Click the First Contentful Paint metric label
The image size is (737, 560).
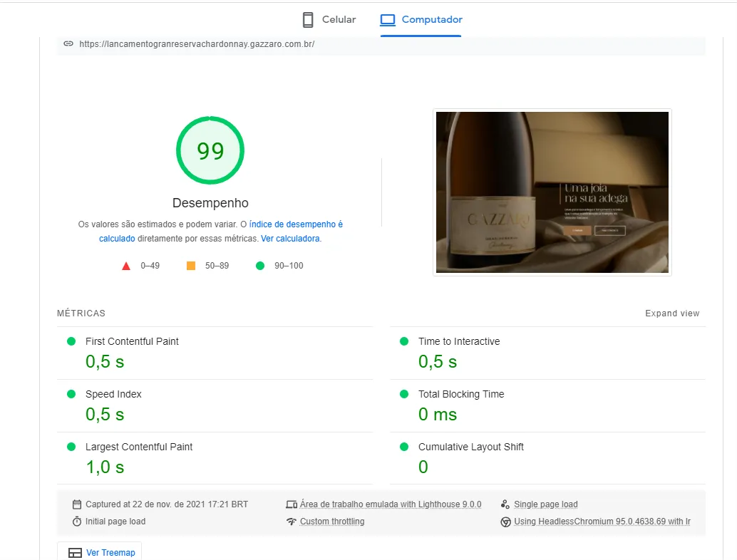coord(132,341)
